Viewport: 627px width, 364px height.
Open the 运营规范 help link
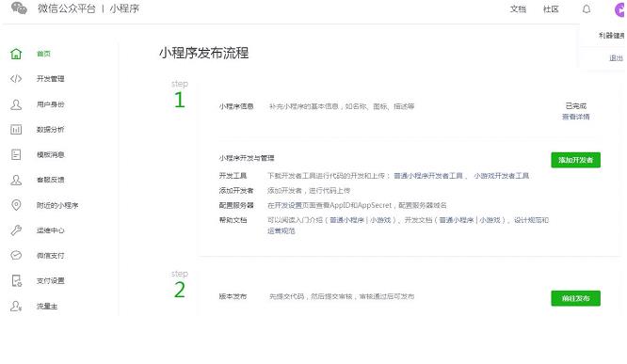(281, 231)
